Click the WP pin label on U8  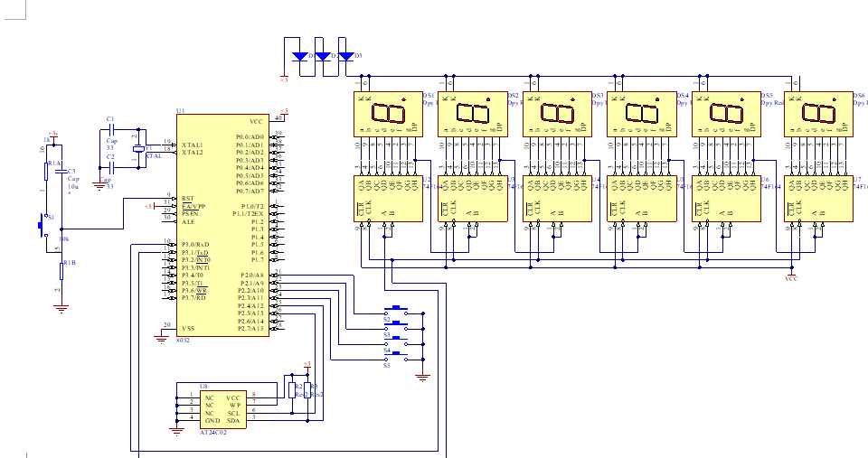(235, 406)
